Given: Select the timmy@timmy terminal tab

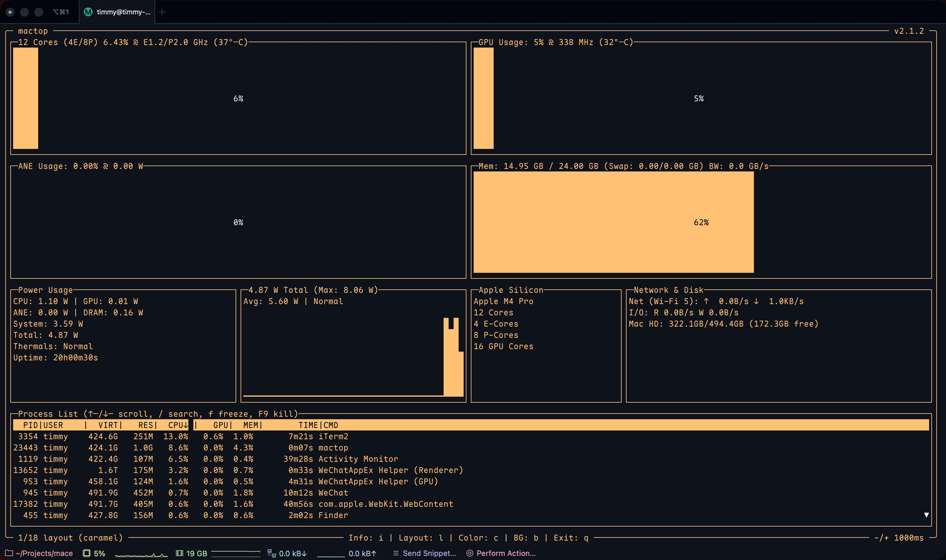Looking at the screenshot, I should pos(117,12).
